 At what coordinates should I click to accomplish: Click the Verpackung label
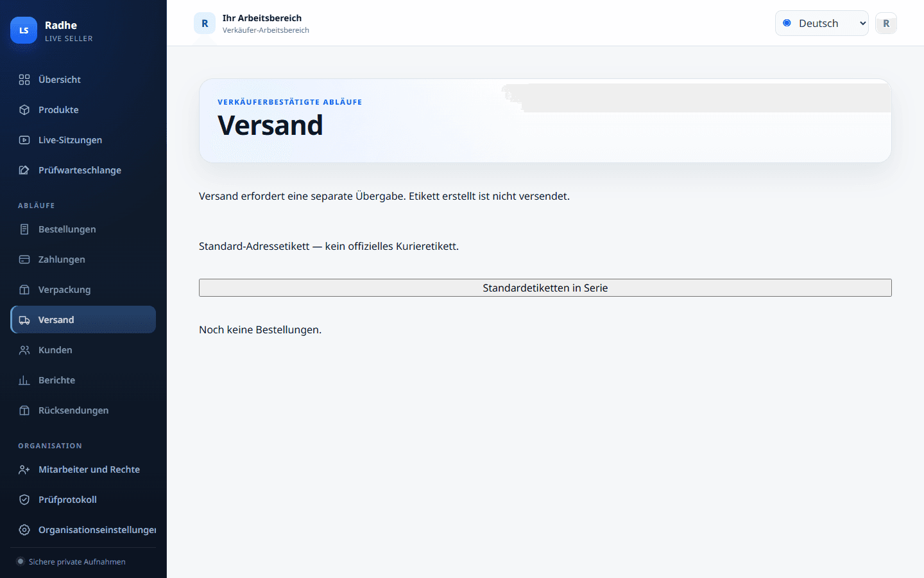coord(64,290)
